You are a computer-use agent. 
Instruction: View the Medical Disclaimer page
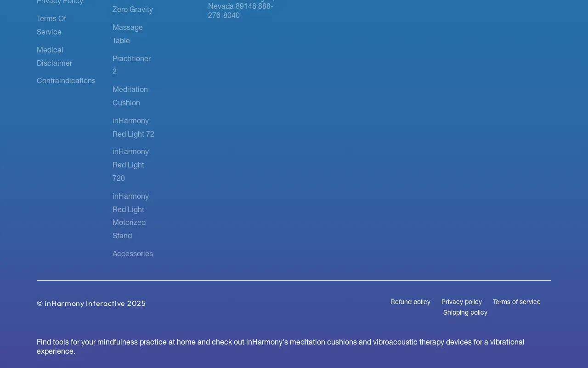tap(54, 56)
